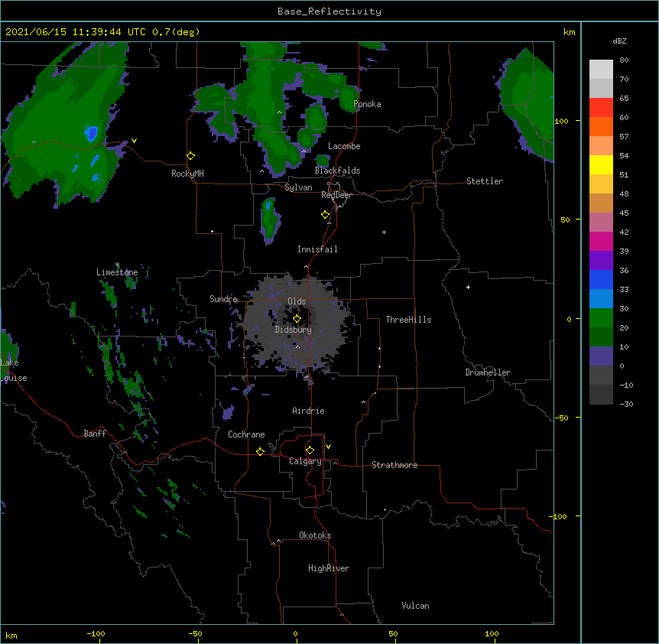Click the Ponoka town label

pyautogui.click(x=367, y=104)
